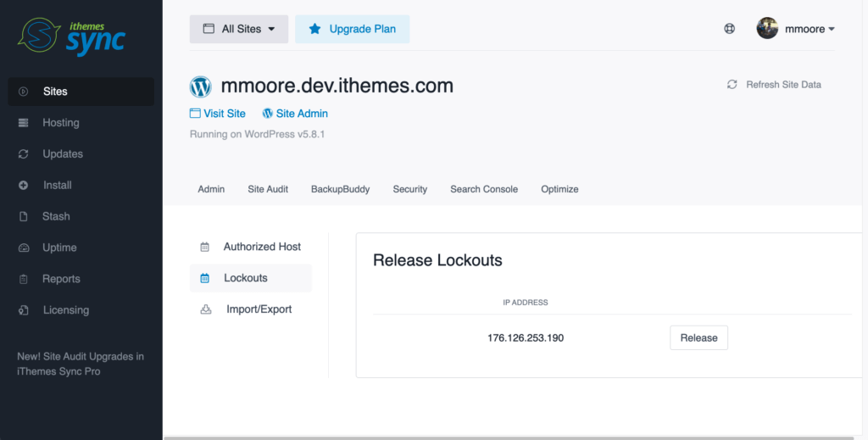Click the refresh icon next to Refresh Site Data
The height and width of the screenshot is (440, 868).
coord(732,85)
